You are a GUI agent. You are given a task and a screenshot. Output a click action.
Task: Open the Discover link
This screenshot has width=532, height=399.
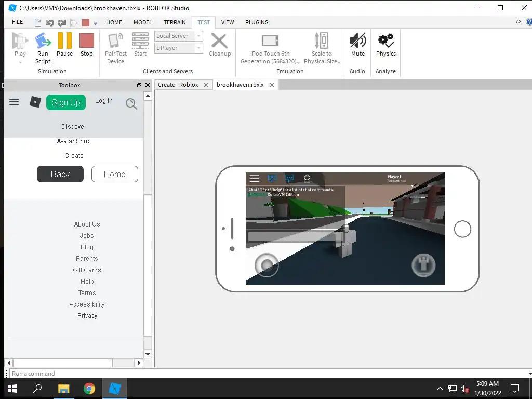[74, 127]
